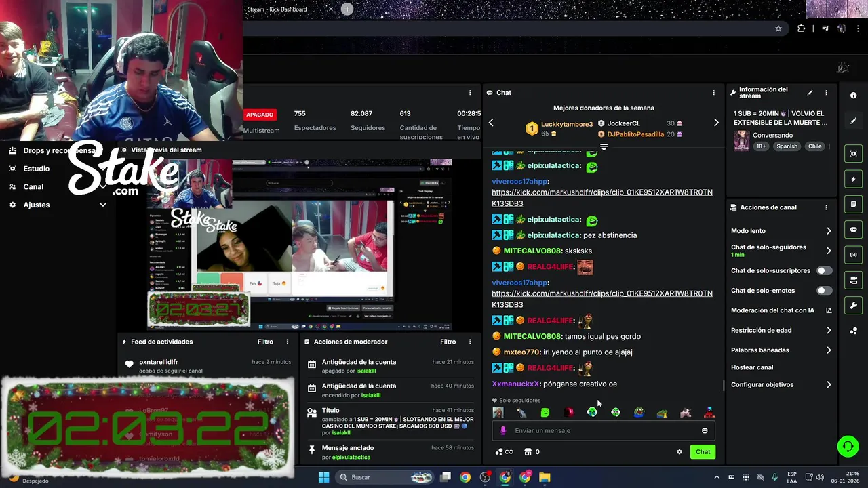Open the stream preview panel icon in sidebar
868x488 pixels.
click(853, 154)
